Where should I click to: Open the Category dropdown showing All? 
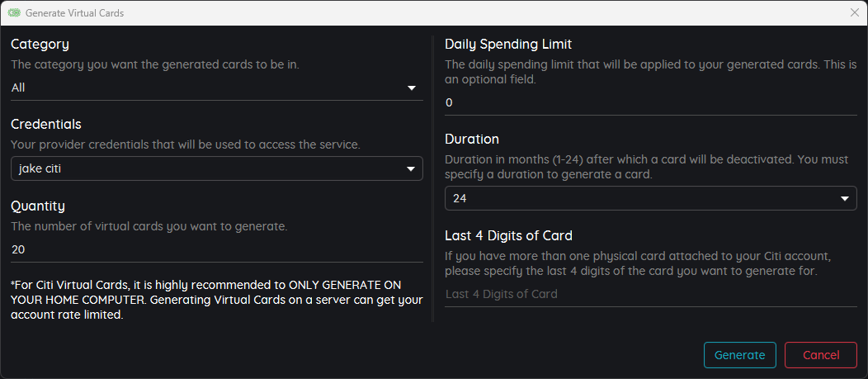tap(217, 88)
